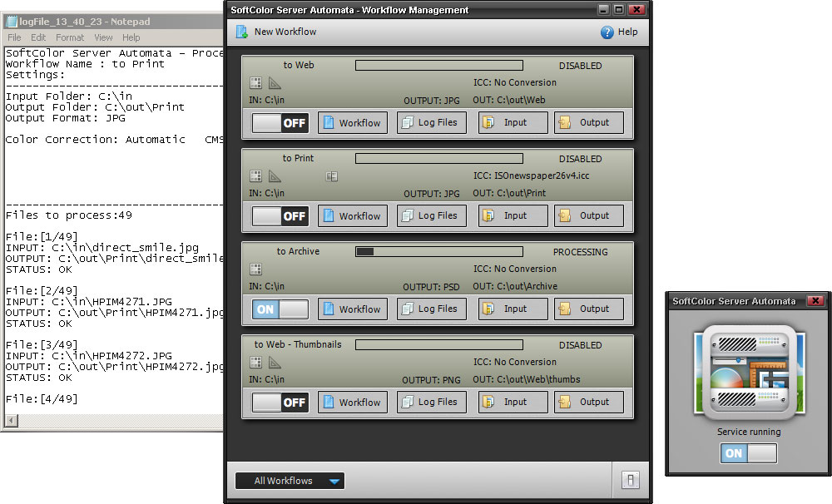This screenshot has height=504, width=832.
Task: Open the File menu in Notepad
Action: 14,37
